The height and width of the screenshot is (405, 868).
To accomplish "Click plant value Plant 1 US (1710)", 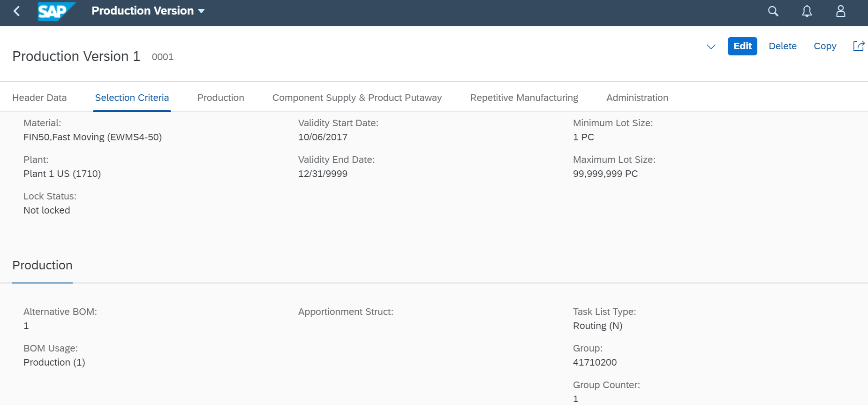I will tap(62, 174).
